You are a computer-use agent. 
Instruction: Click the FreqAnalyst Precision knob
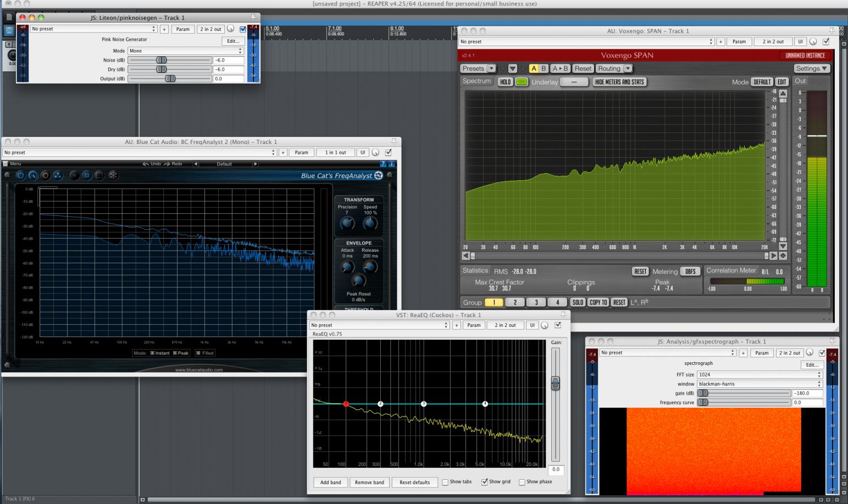[x=347, y=223]
